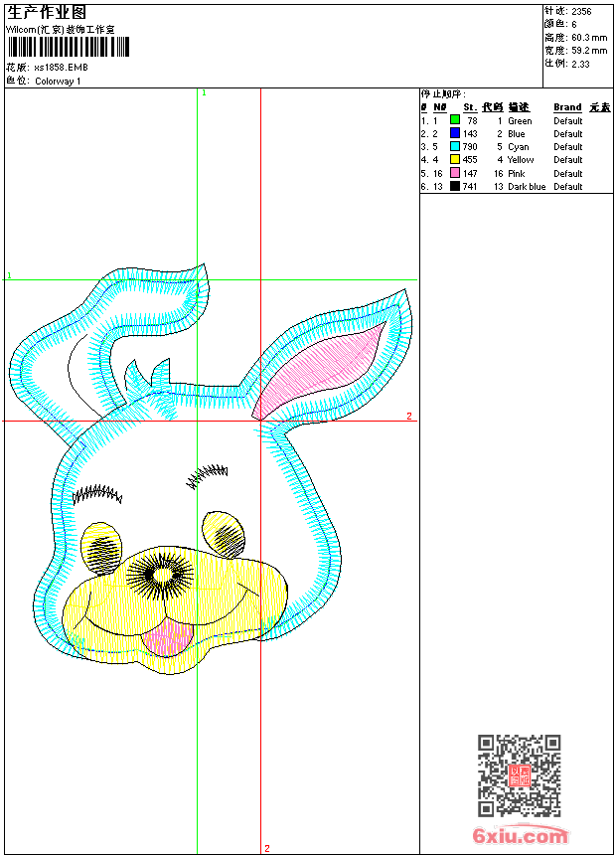
Task: Click the St. column header
Action: (469, 107)
